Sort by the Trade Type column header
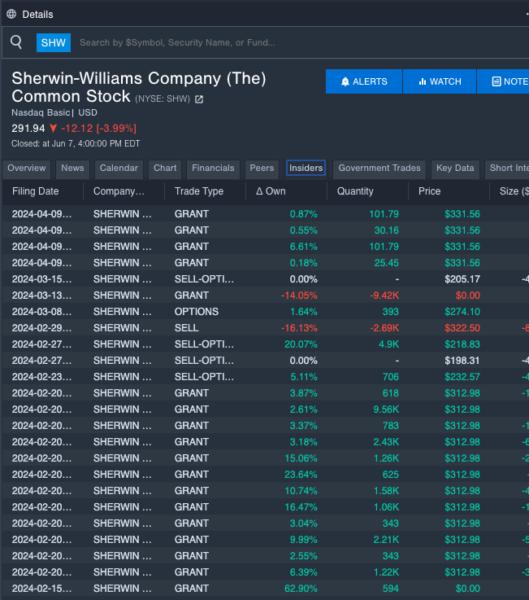 click(x=199, y=191)
